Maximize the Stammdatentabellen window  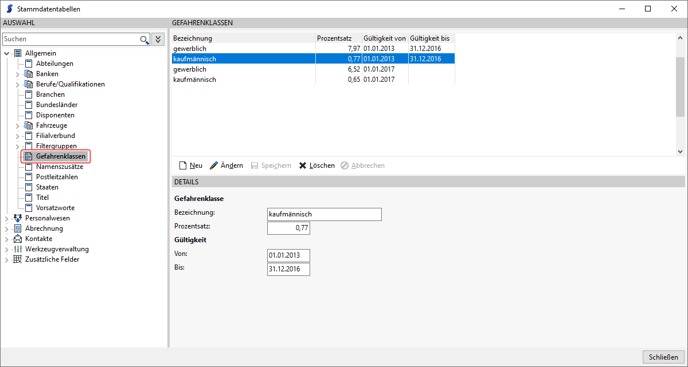[648, 9]
